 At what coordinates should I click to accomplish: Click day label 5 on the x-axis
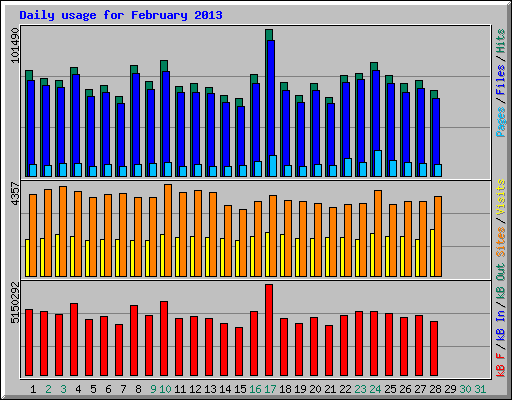(x=93, y=389)
